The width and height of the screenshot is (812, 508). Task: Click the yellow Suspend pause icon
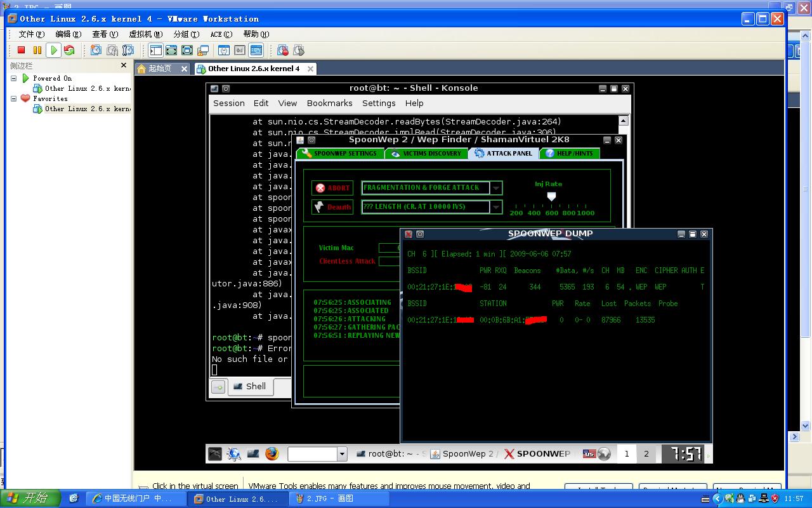(37, 50)
